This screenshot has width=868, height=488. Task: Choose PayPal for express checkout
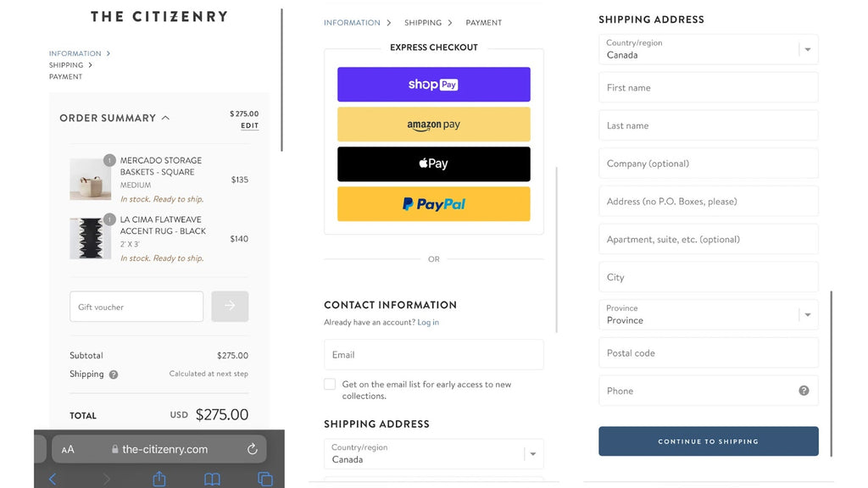coord(433,203)
